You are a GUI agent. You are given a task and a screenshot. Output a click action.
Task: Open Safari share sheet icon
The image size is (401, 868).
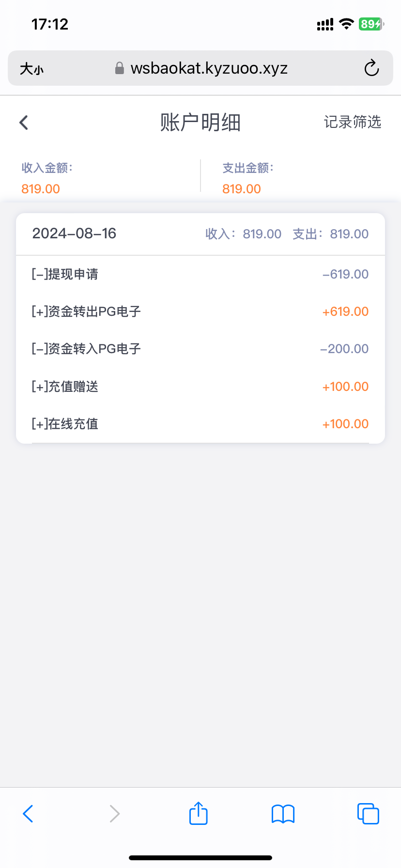coord(198,813)
